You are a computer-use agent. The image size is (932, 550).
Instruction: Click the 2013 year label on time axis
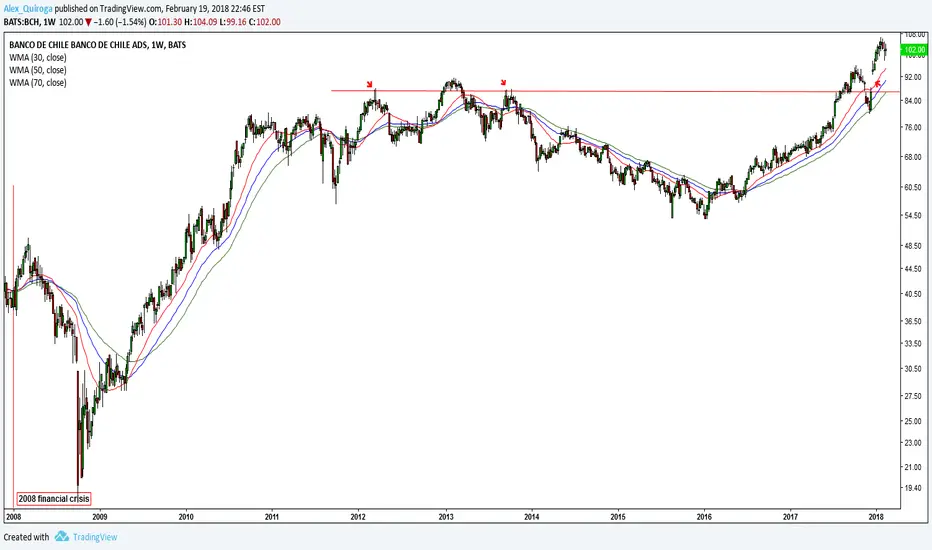point(446,517)
